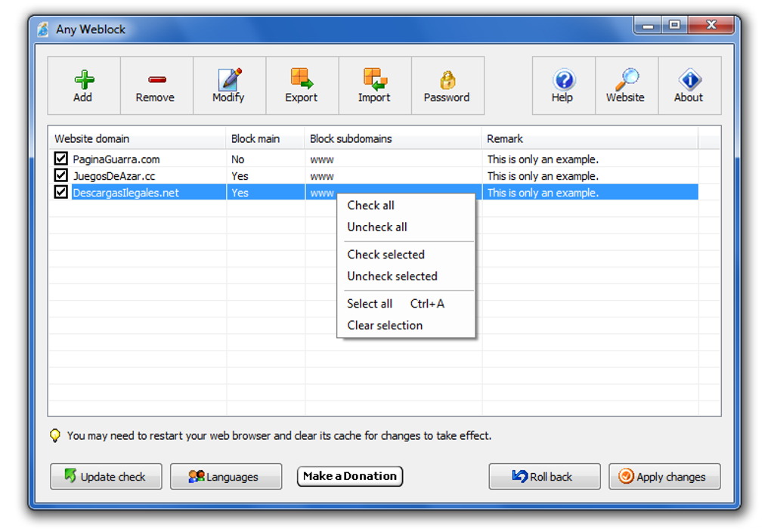Click the Any Weblock title bar icon
Image resolution: width=771 pixels, height=532 pixels.
click(x=43, y=29)
